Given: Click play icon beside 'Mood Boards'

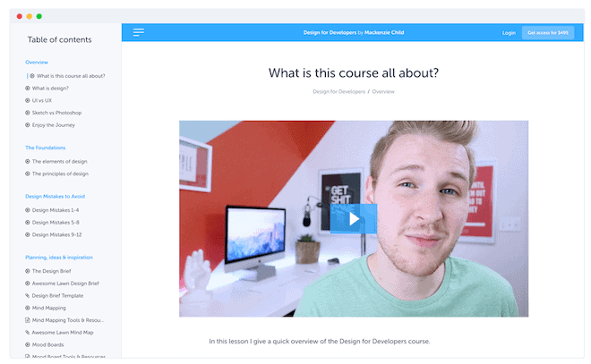Looking at the screenshot, I should click(28, 344).
